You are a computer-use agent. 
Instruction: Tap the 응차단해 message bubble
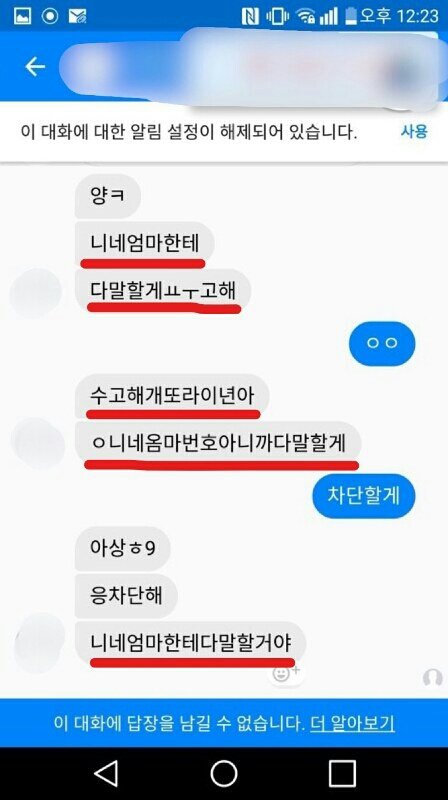pyautogui.click(x=126, y=595)
